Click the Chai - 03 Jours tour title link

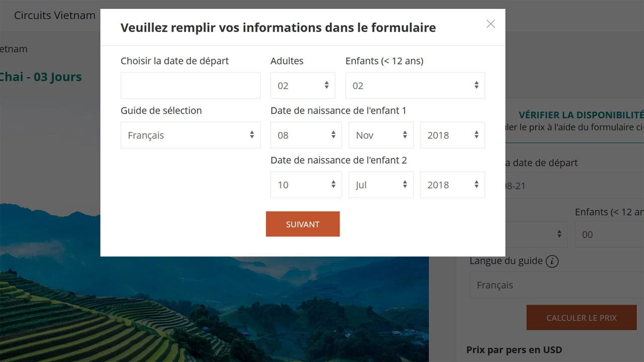click(40, 76)
